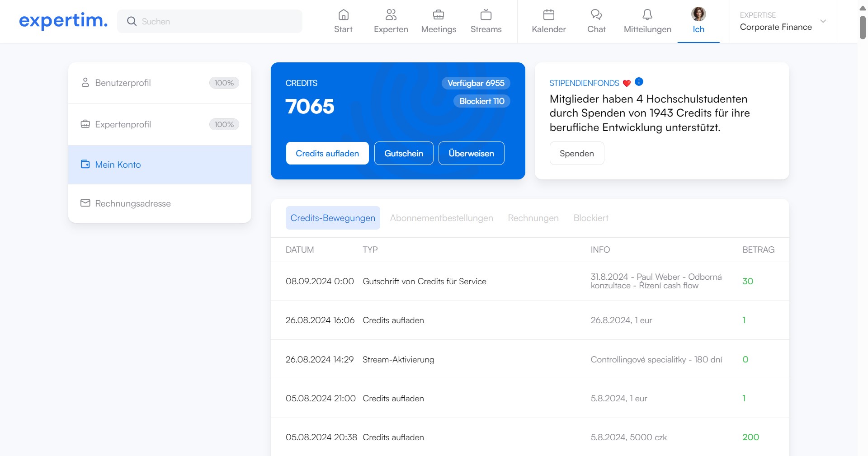This screenshot has height=456, width=868.
Task: Open the Kalender calendar icon
Action: pos(548,15)
